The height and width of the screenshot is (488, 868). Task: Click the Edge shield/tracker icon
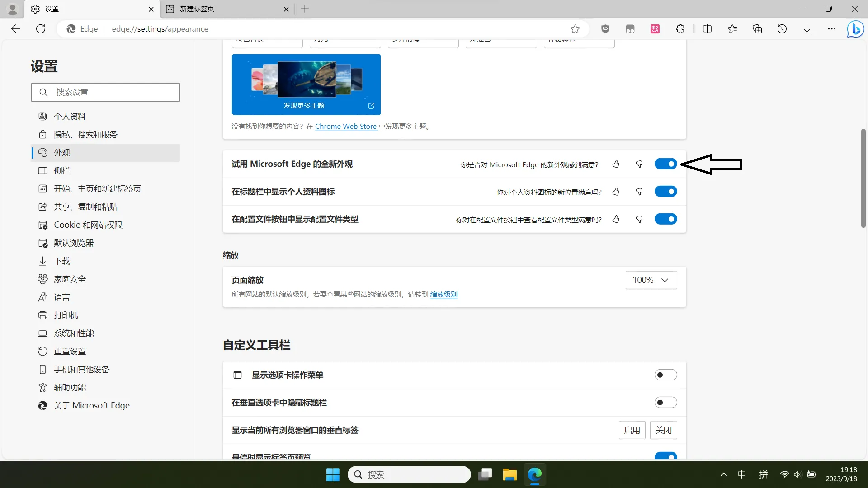pos(605,28)
